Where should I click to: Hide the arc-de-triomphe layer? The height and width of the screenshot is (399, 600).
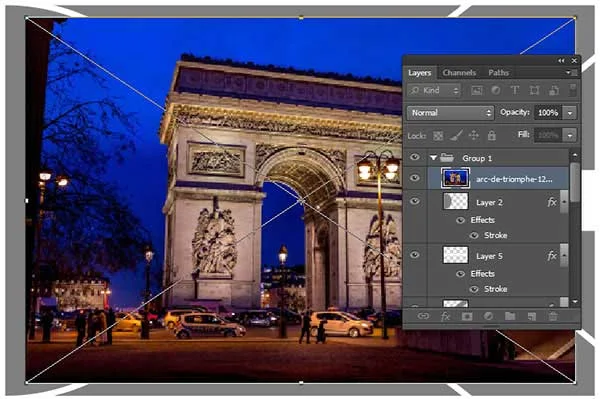[415, 178]
